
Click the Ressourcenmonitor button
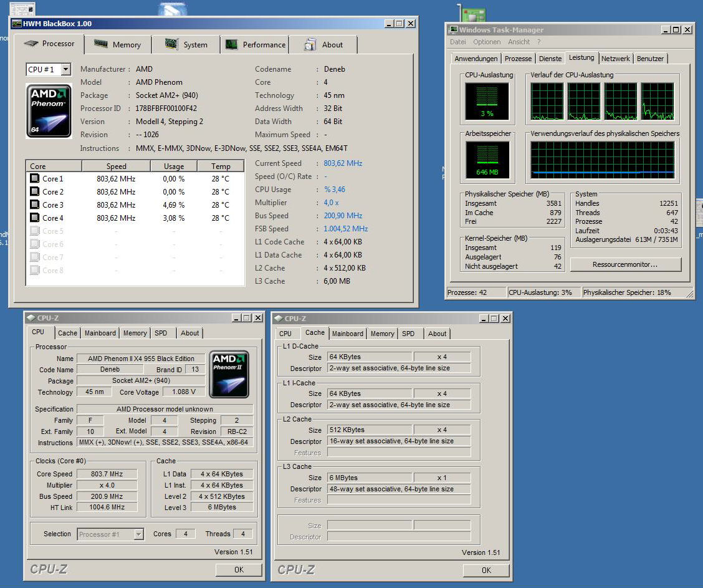tap(625, 264)
